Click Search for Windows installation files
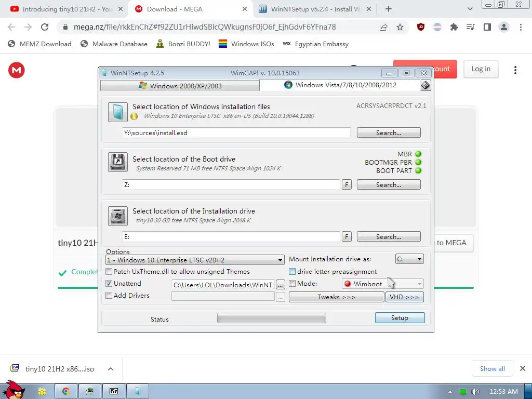 click(x=389, y=132)
